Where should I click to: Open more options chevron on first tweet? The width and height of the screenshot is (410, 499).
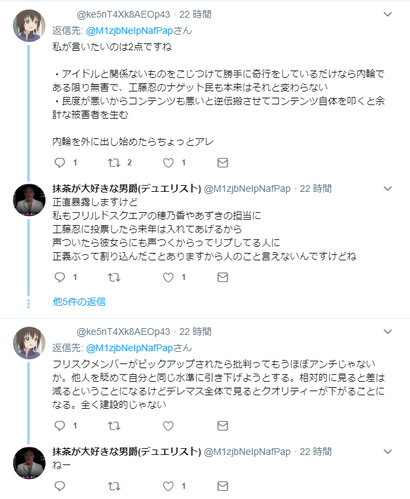point(388,14)
